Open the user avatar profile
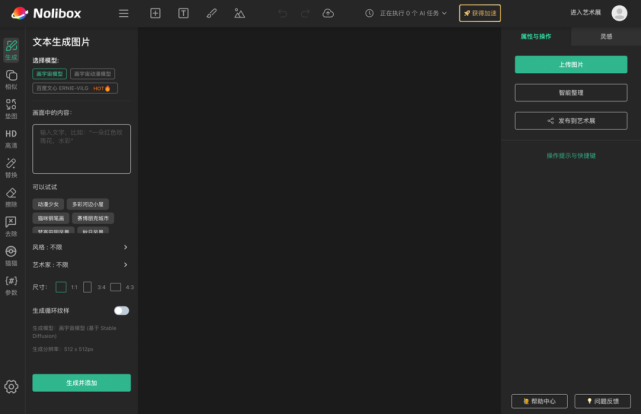 click(x=619, y=13)
